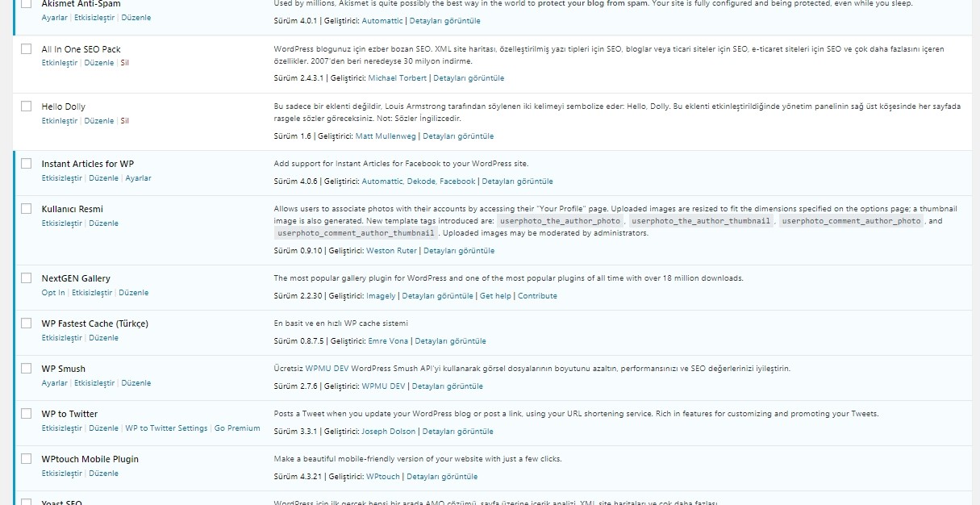Screen dimensions: 980x505
Task: Click Etkisizleştir for WPtouch Mobile Plugin
Action: (62, 474)
